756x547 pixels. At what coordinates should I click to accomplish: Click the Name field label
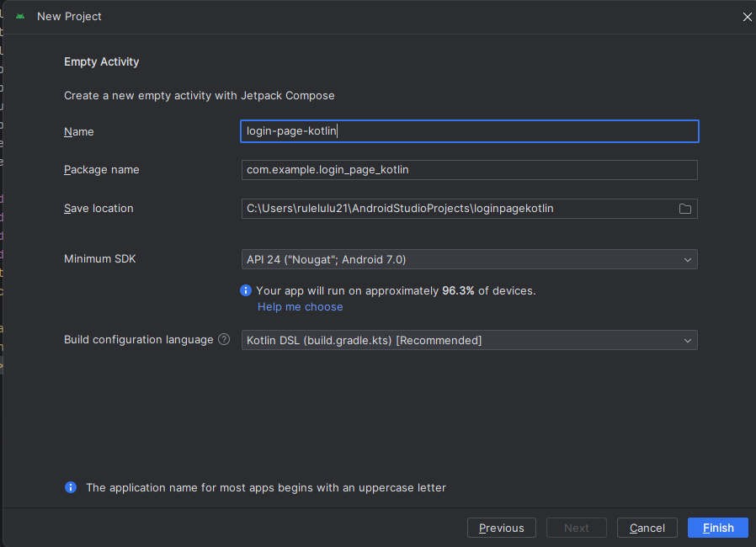79,132
